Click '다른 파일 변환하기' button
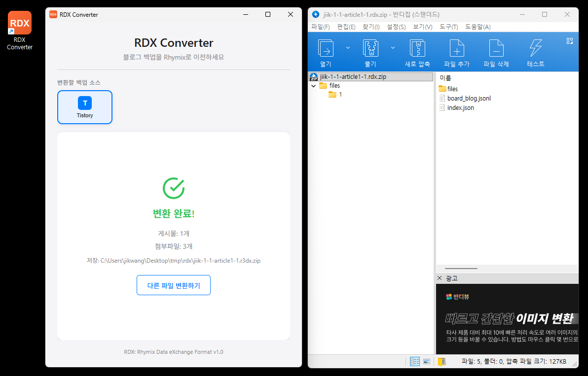The height and width of the screenshot is (376, 588). pyautogui.click(x=174, y=285)
